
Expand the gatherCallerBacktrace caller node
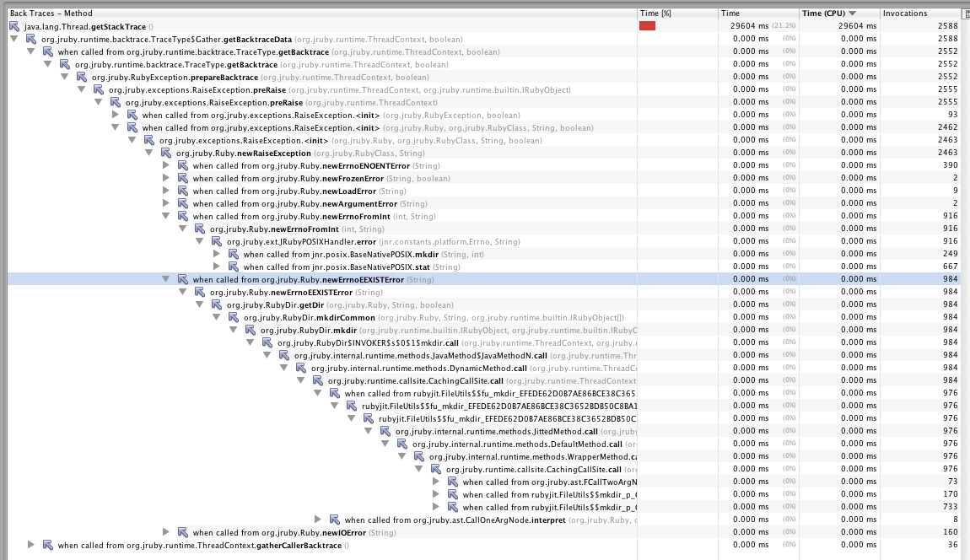[32, 545]
